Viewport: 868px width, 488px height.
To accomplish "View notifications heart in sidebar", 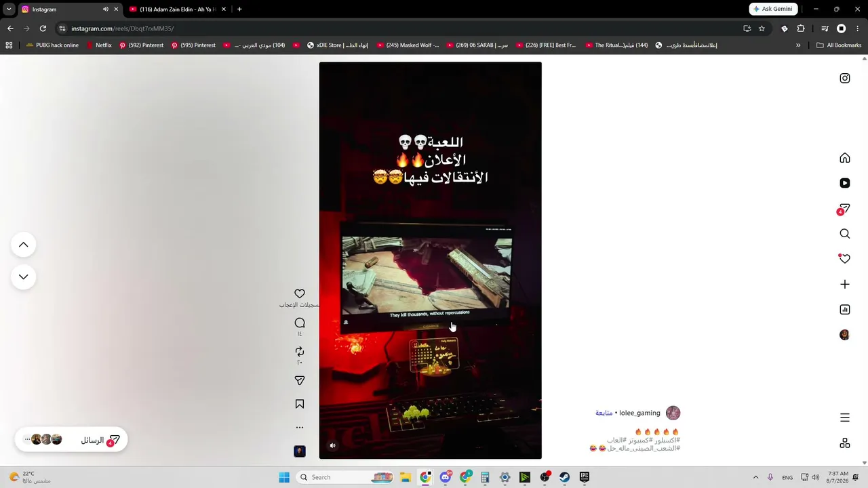I will tap(845, 258).
